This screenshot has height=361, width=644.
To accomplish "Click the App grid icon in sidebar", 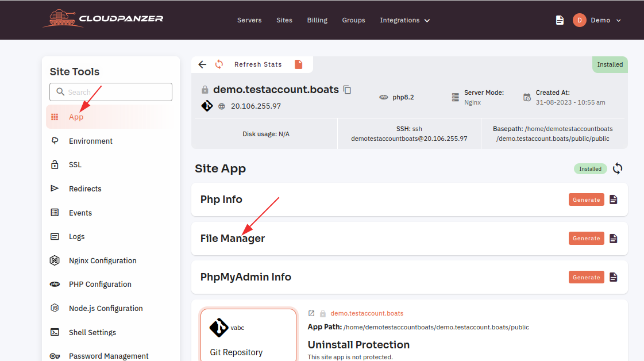I will pyautogui.click(x=55, y=117).
